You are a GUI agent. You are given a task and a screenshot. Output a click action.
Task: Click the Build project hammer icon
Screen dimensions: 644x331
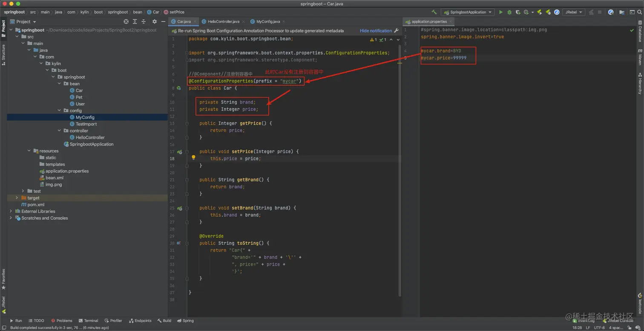[x=434, y=12]
